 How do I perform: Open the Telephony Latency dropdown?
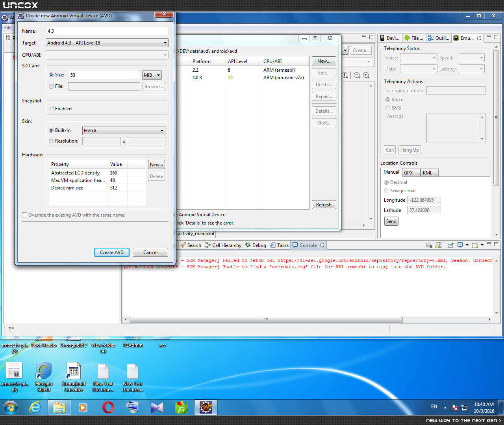472,69
